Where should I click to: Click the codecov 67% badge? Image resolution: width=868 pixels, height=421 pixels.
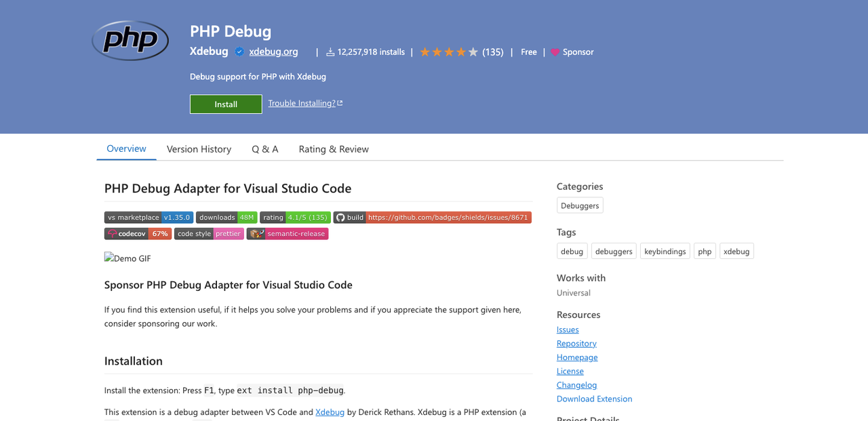(x=138, y=234)
